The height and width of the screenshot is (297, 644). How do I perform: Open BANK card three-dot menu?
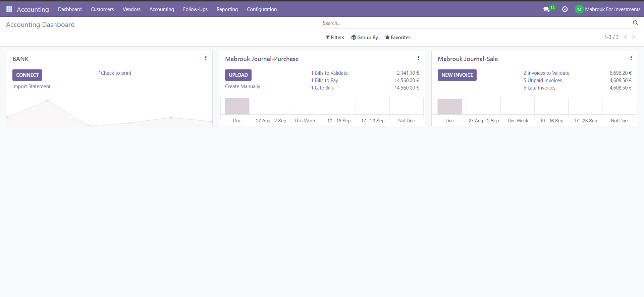tap(206, 58)
